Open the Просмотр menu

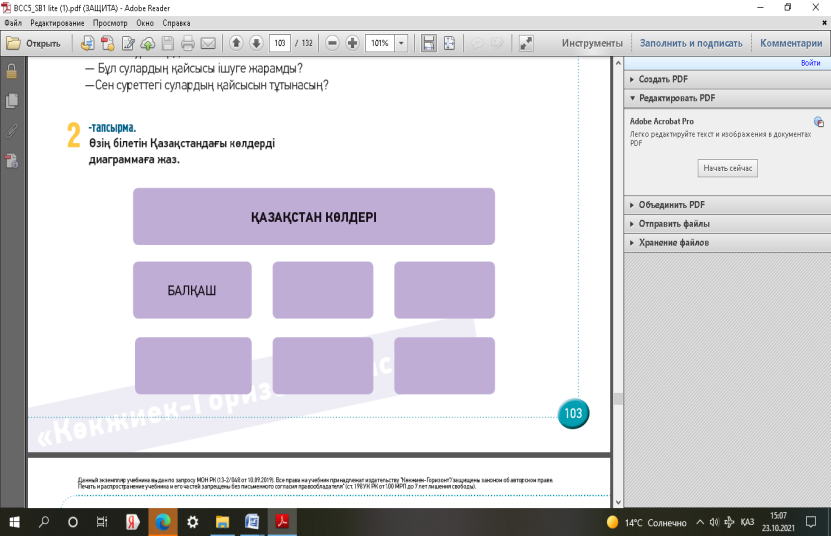(x=109, y=22)
